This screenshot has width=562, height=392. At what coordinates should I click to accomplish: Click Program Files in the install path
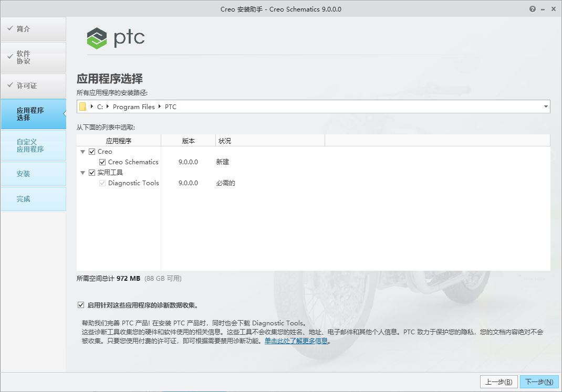134,107
